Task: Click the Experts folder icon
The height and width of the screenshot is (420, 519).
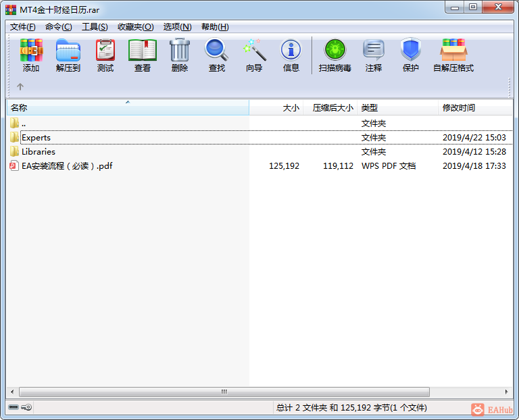Action: coord(14,137)
